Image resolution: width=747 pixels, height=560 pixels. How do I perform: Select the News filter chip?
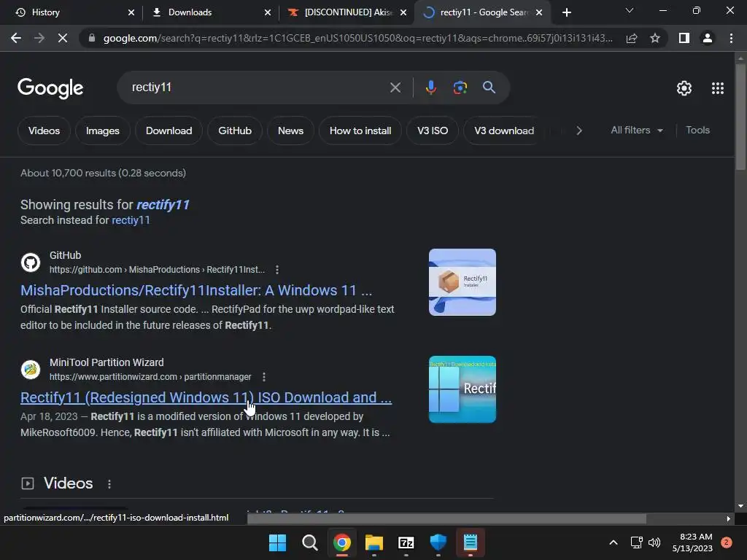point(290,131)
